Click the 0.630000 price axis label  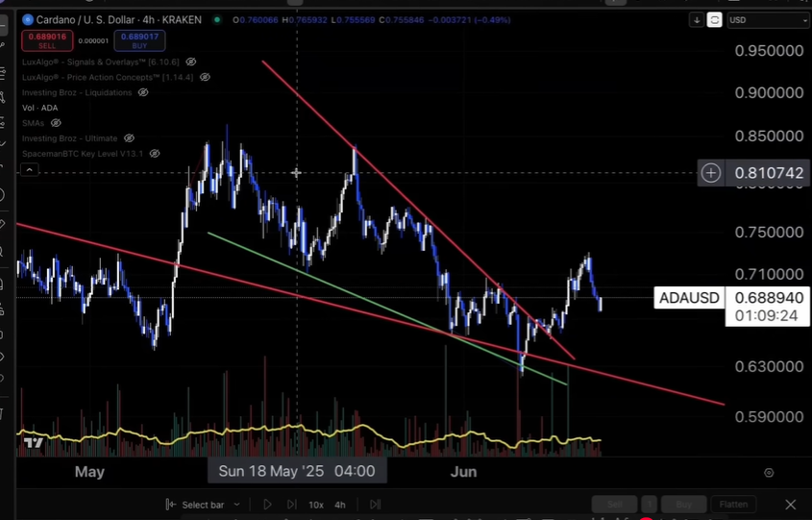(769, 367)
